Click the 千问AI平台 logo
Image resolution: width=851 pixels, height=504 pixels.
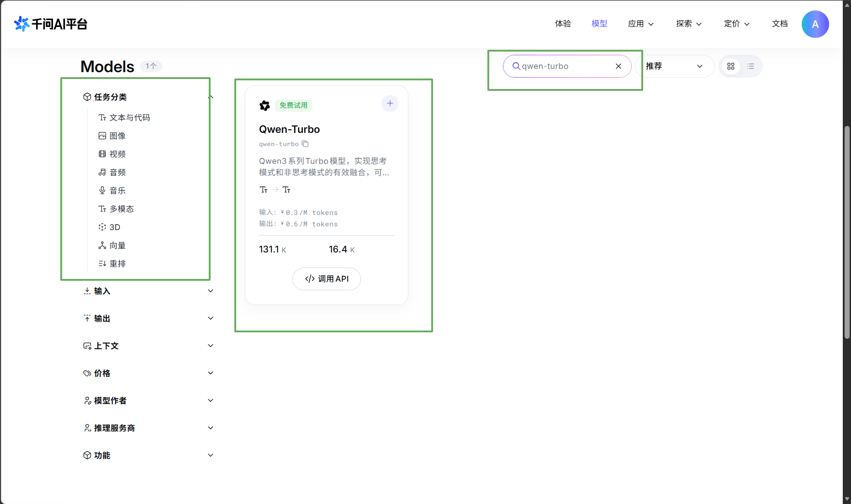click(x=51, y=24)
